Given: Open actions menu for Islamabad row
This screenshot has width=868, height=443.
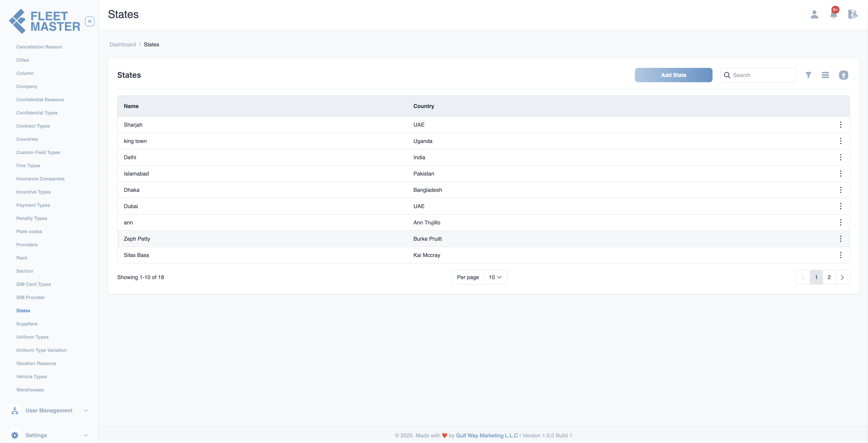Looking at the screenshot, I should [840, 174].
